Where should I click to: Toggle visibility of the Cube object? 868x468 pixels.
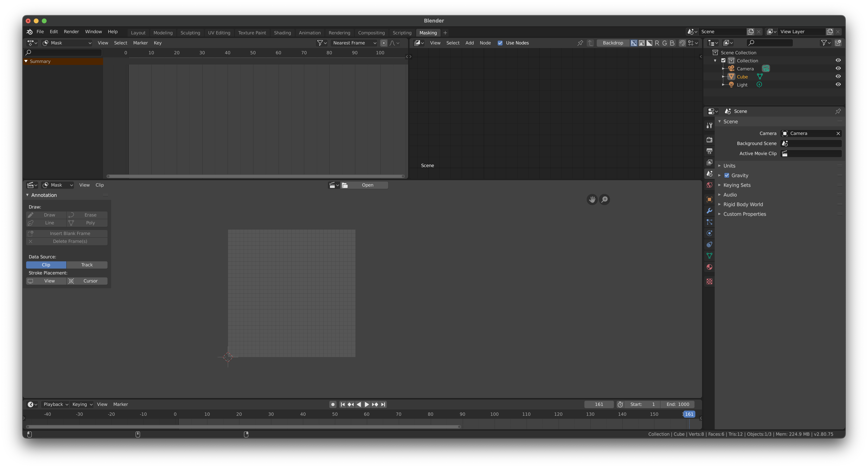tap(838, 77)
